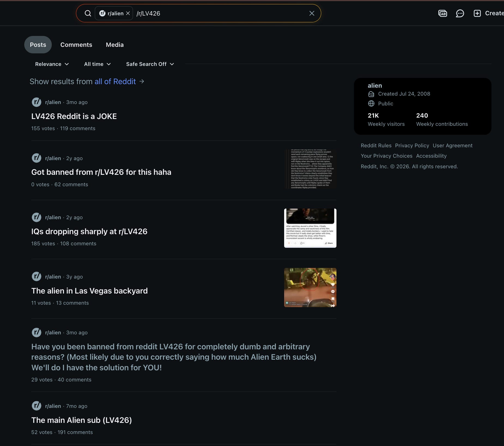Screen dimensions: 504x446
Task: Click r/alien avatar on The main Alien sub post
Action: [37, 406]
